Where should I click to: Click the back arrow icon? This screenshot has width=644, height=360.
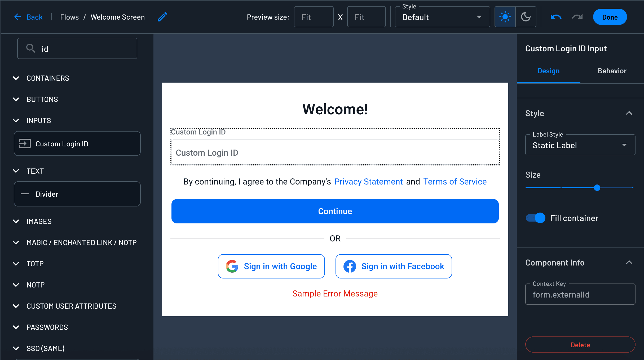pyautogui.click(x=17, y=17)
